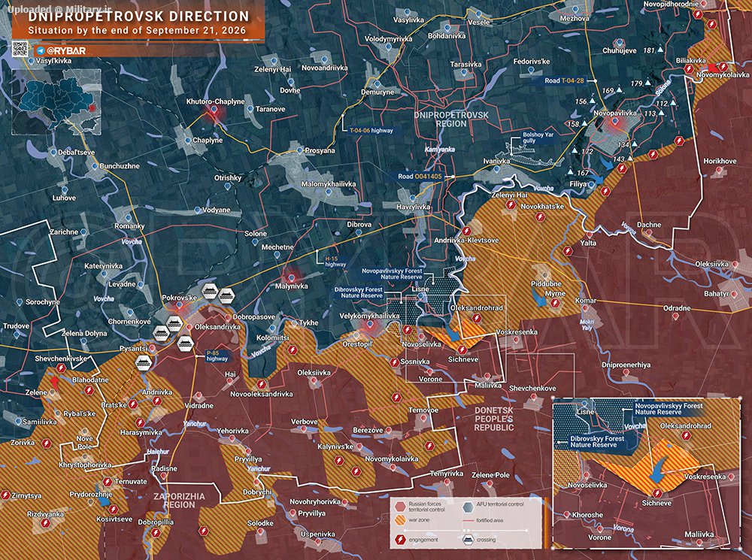Image resolution: width=752 pixels, height=560 pixels.
Task: Click the enlarged Sichneve area inset map
Action: 647,474
